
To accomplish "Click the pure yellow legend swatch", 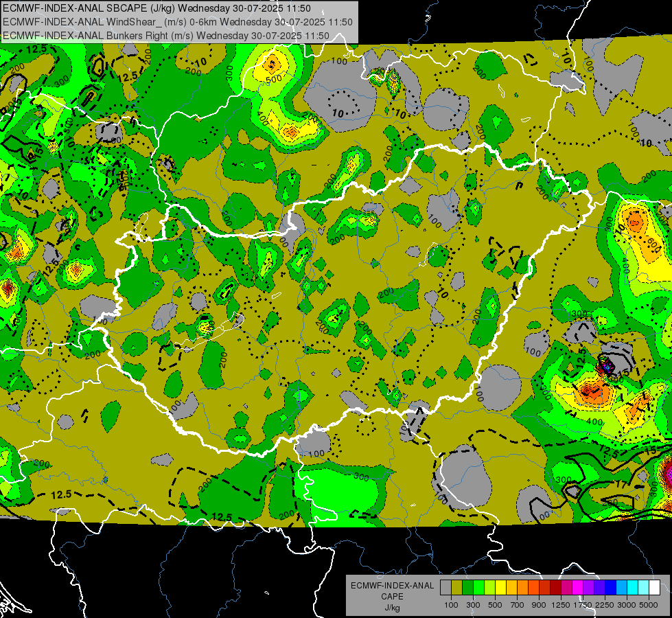I will point(500,588).
